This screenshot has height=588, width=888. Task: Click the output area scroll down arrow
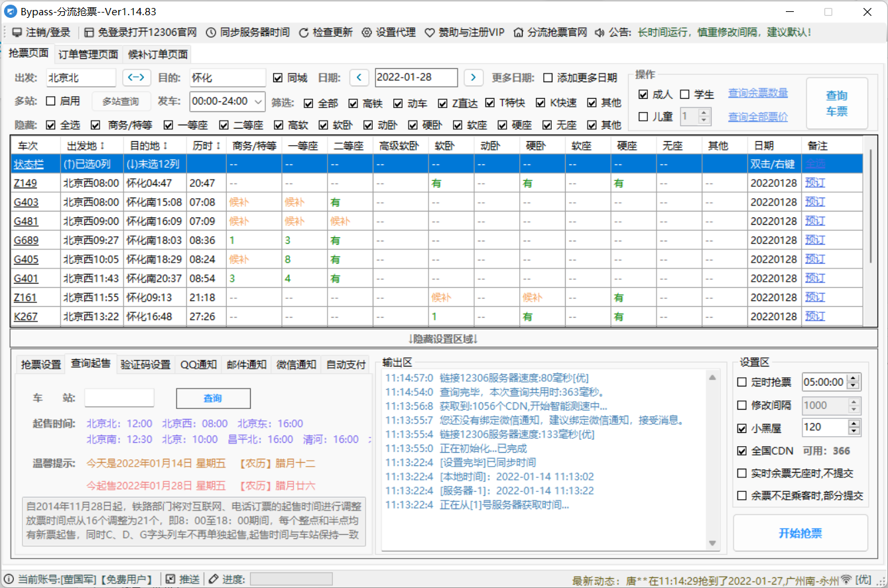(713, 544)
